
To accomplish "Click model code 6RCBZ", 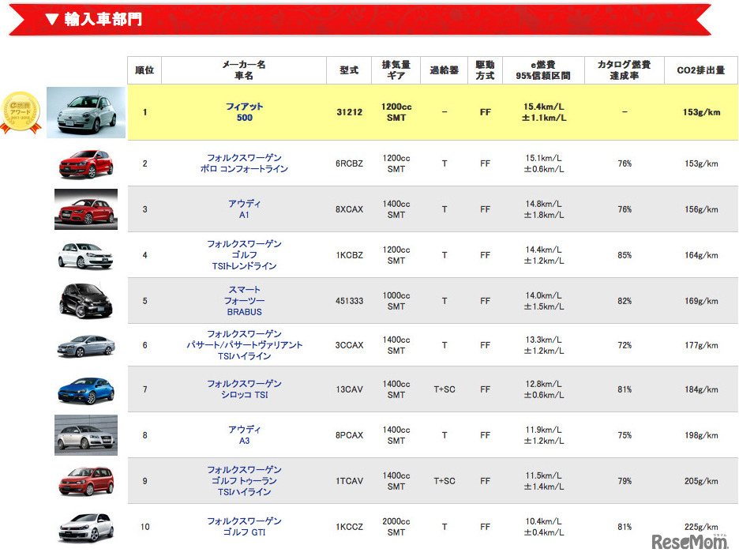I will click(x=349, y=163).
